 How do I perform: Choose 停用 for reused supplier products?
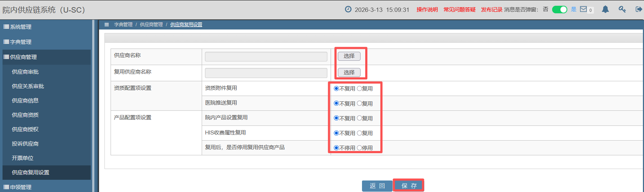point(359,148)
